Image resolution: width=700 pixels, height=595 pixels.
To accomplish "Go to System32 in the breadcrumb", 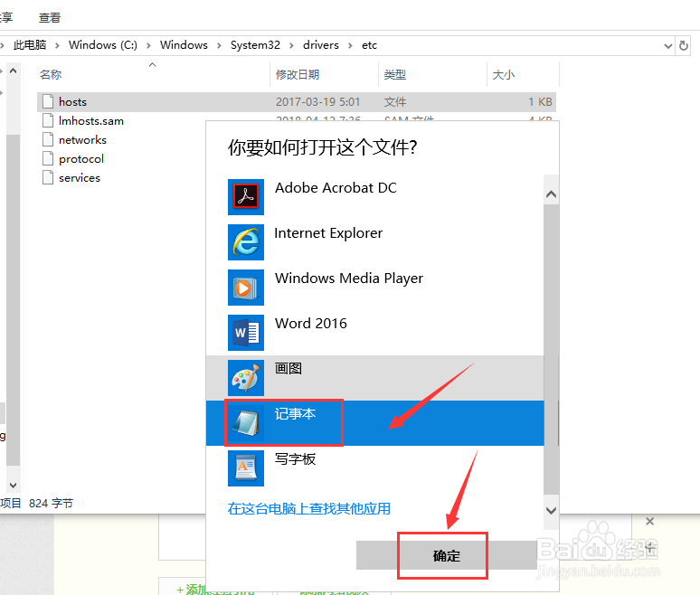I will pyautogui.click(x=255, y=45).
